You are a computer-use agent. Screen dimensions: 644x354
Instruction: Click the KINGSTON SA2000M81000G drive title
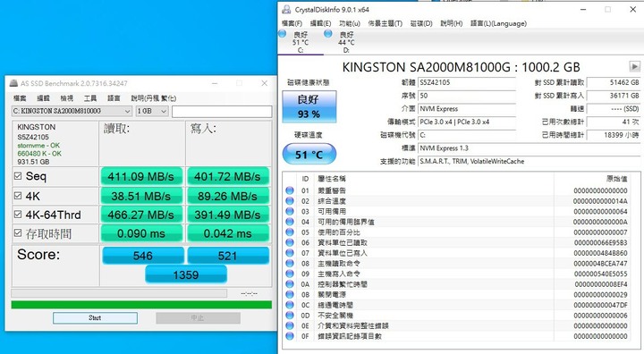tap(461, 67)
